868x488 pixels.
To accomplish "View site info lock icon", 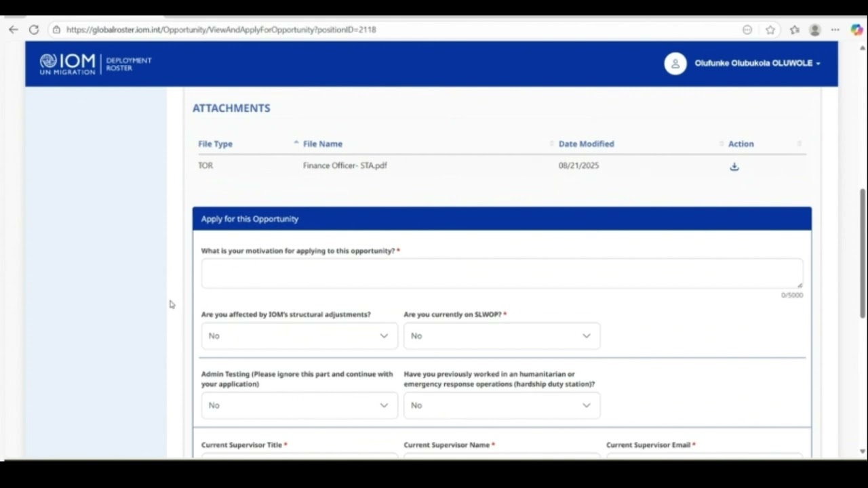I will 56,30.
